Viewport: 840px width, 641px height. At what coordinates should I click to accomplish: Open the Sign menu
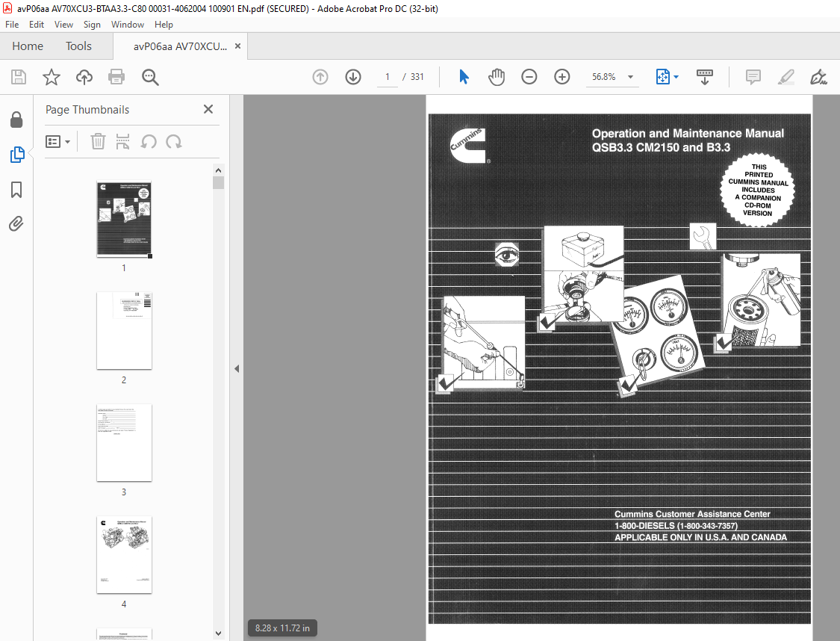(x=92, y=25)
